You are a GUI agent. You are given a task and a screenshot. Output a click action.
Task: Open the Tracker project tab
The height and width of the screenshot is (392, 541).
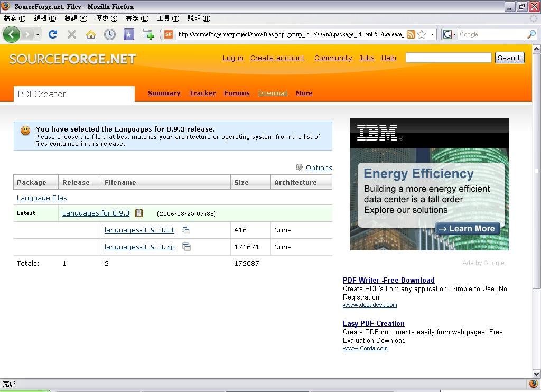click(202, 93)
